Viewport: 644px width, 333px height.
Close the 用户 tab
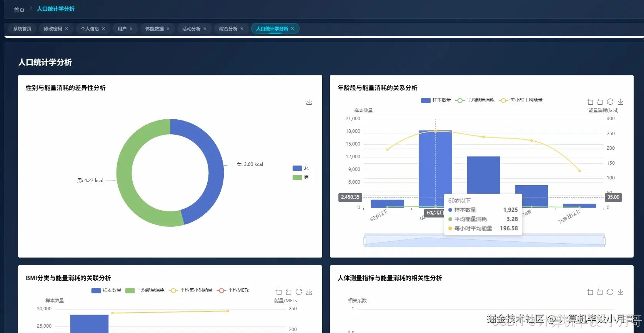click(131, 29)
